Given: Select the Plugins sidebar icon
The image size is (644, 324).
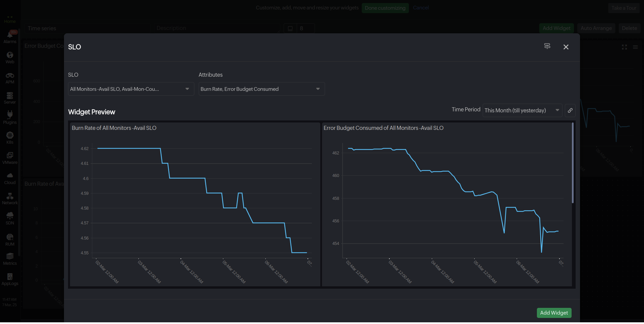Looking at the screenshot, I should click(10, 117).
